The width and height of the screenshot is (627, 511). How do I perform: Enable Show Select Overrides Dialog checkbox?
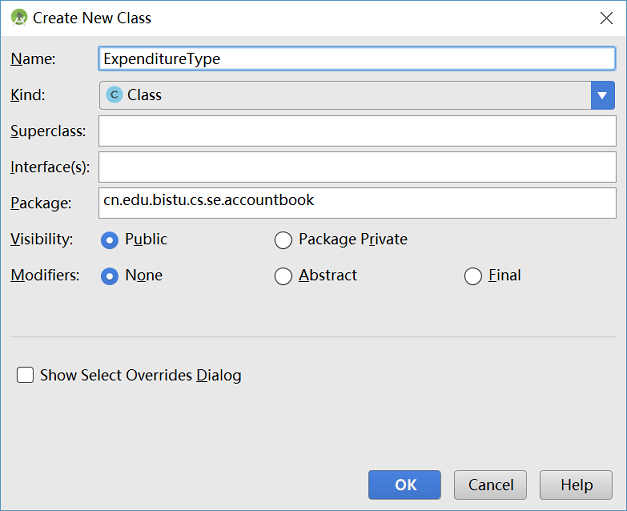click(x=25, y=375)
